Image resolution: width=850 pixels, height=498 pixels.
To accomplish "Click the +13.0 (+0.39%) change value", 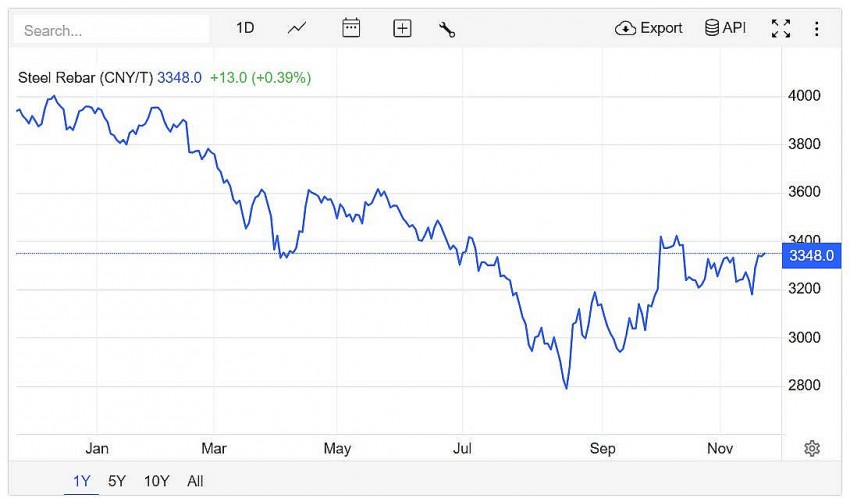I will pos(260,77).
